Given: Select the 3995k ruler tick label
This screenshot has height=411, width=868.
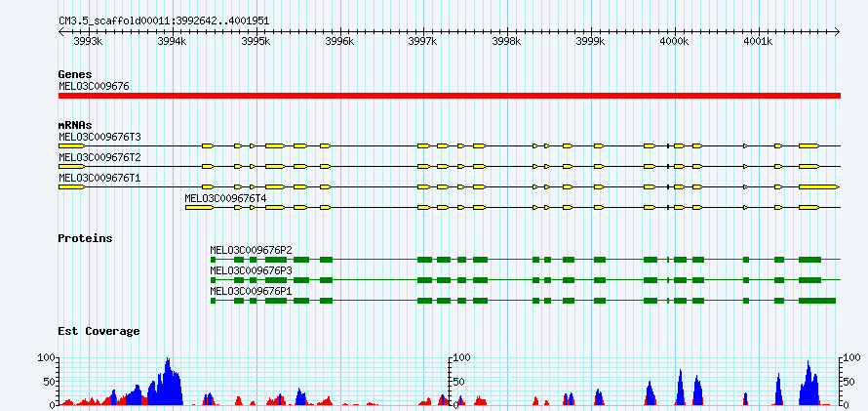Looking at the screenshot, I should pyautogui.click(x=256, y=42).
